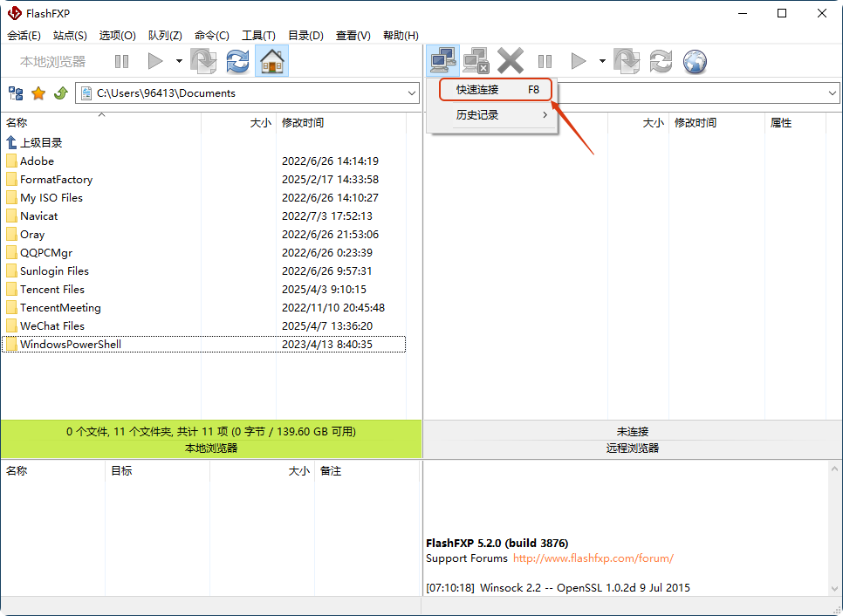The width and height of the screenshot is (843, 616).
Task: Select the QQPCMgr folder row
Action: click(203, 253)
